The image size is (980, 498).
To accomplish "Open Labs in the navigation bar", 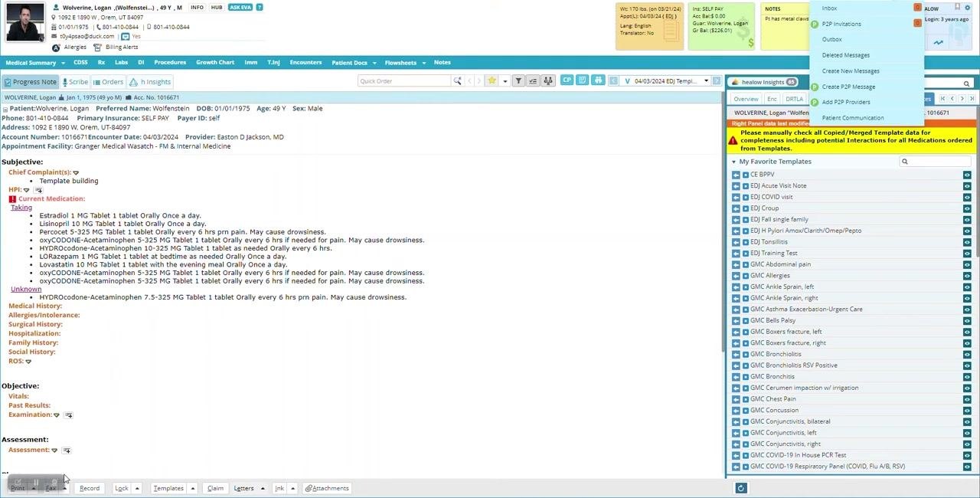I will pyautogui.click(x=121, y=63).
